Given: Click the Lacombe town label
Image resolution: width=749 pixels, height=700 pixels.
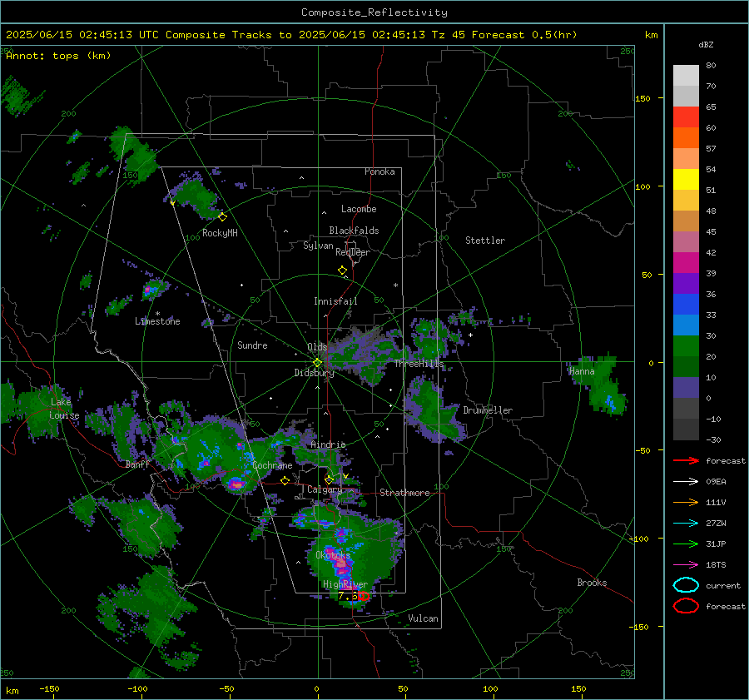Looking at the screenshot, I should tap(359, 209).
